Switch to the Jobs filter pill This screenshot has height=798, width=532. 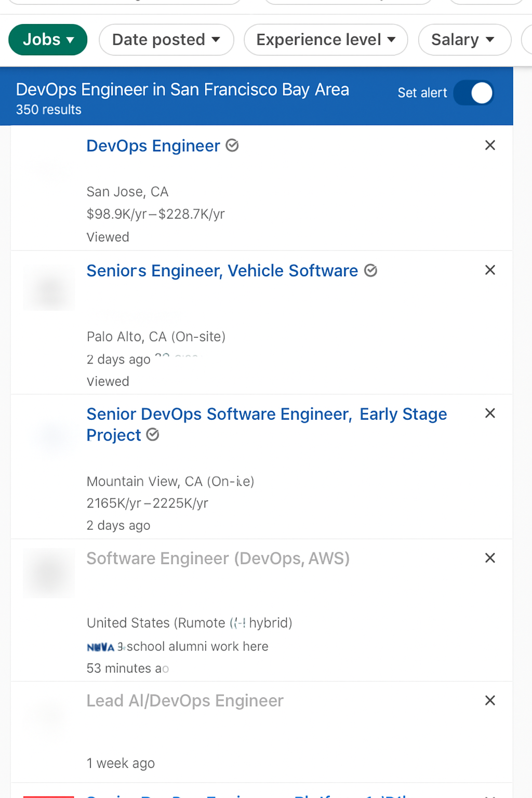pyautogui.click(x=47, y=39)
